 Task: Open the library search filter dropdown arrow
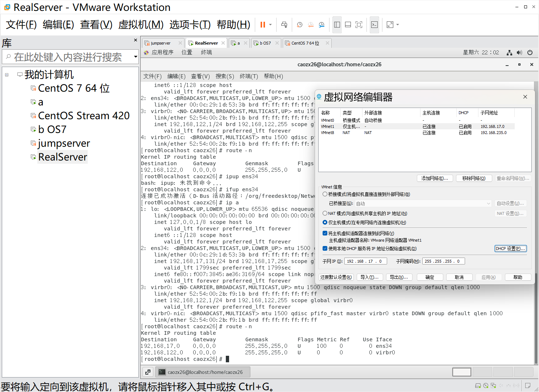tap(136, 57)
